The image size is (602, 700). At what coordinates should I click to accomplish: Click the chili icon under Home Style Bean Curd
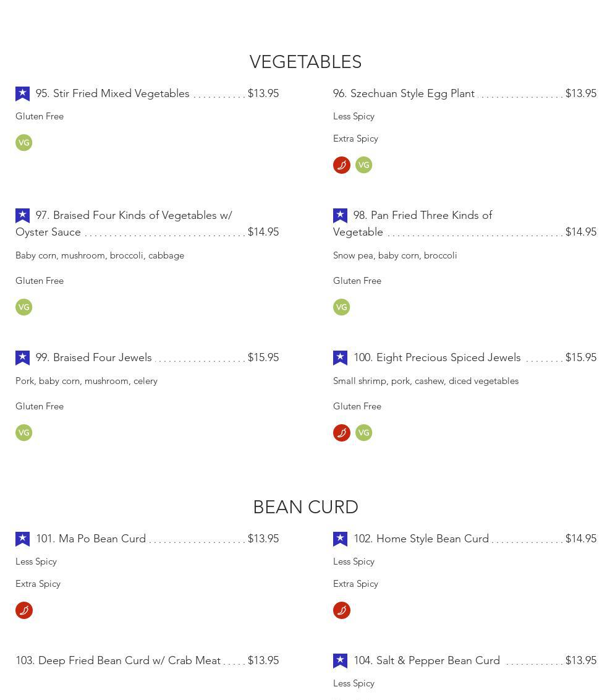(342, 610)
